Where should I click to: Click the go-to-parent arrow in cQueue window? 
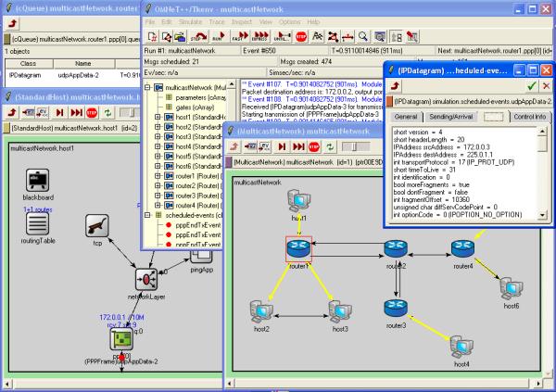pos(12,23)
